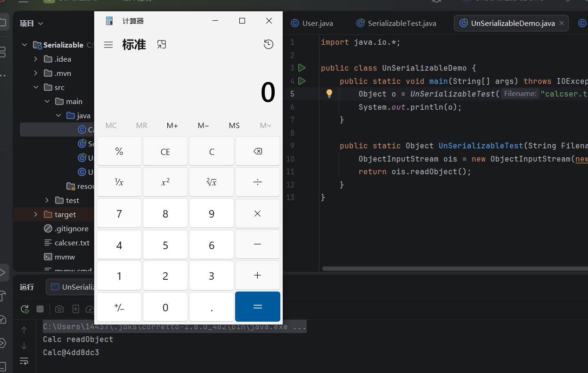Click the C clear key in Calculator
The width and height of the screenshot is (588, 373).
(212, 152)
